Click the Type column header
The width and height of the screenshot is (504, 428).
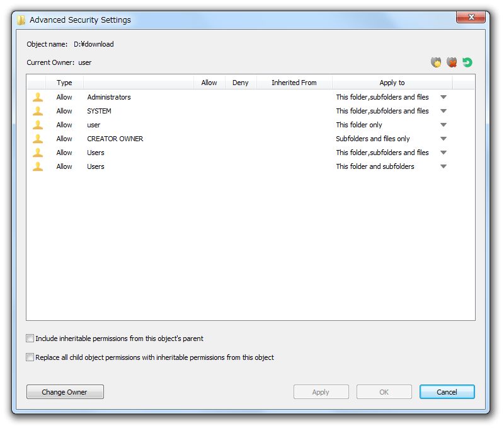click(x=64, y=83)
